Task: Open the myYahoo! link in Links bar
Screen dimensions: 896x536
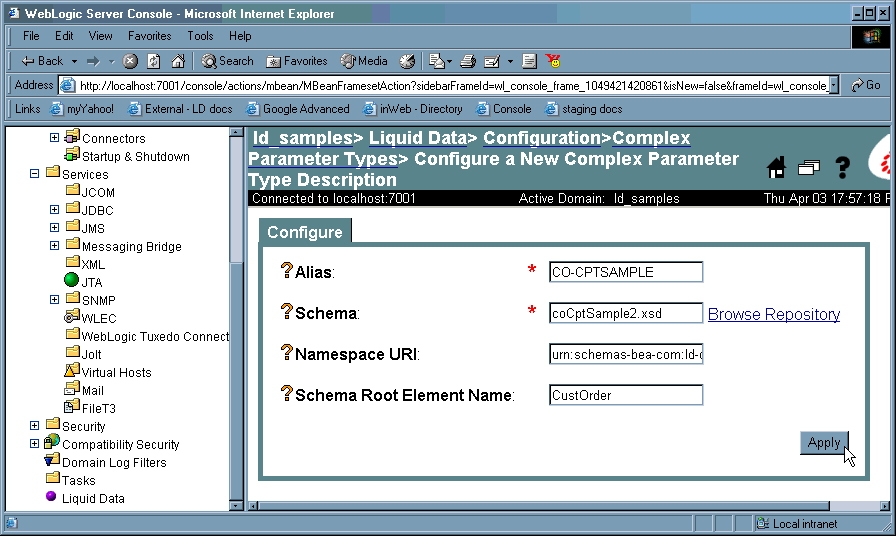Action: (82, 109)
